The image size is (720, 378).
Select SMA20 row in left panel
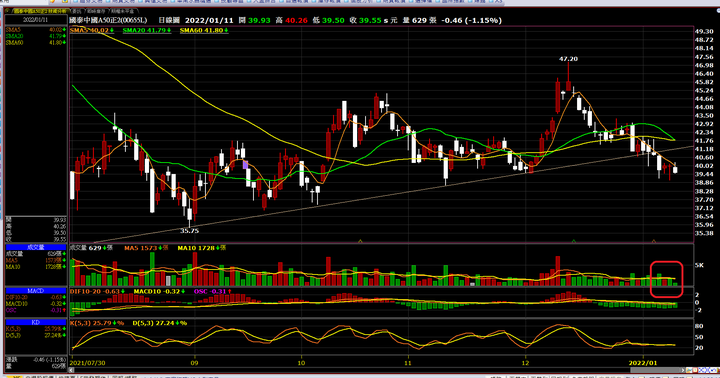point(35,36)
